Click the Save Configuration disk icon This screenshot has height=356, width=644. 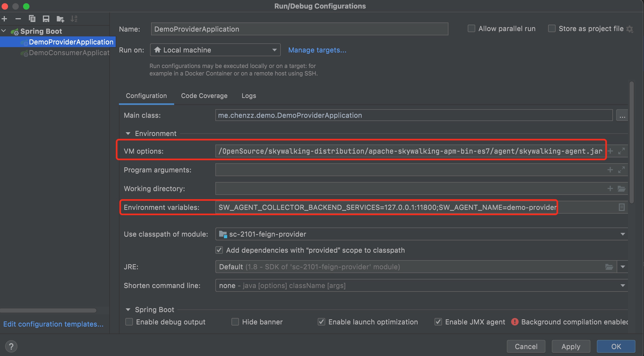point(46,19)
